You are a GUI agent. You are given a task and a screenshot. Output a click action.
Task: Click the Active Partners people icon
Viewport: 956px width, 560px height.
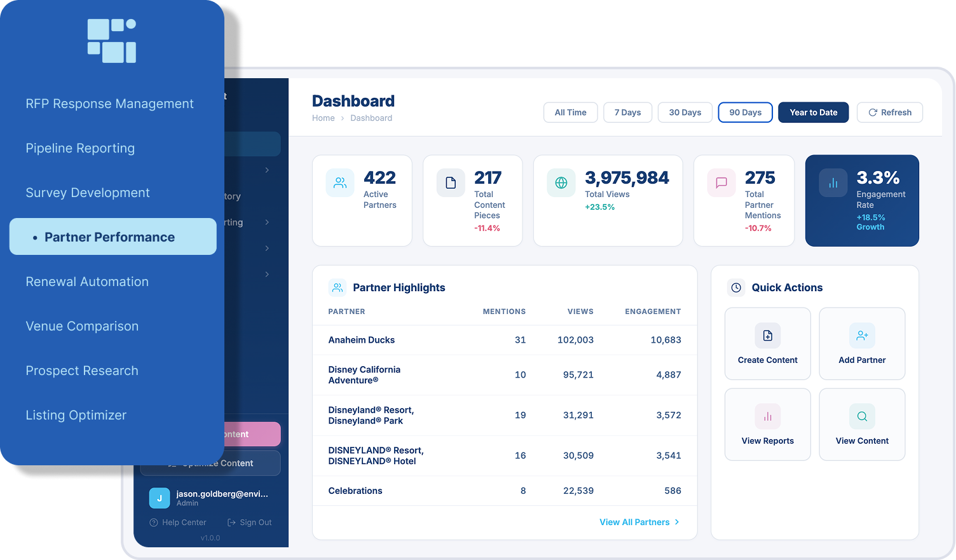click(340, 182)
